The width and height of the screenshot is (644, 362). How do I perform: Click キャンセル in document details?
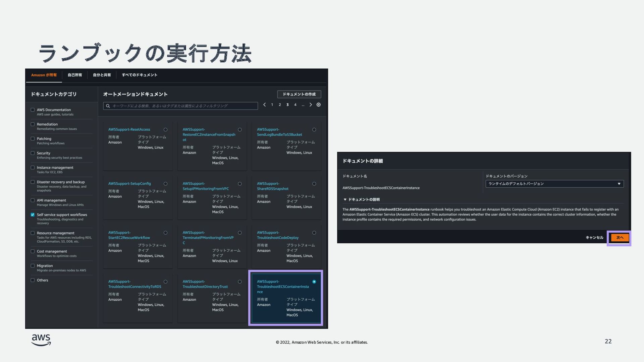pyautogui.click(x=594, y=238)
